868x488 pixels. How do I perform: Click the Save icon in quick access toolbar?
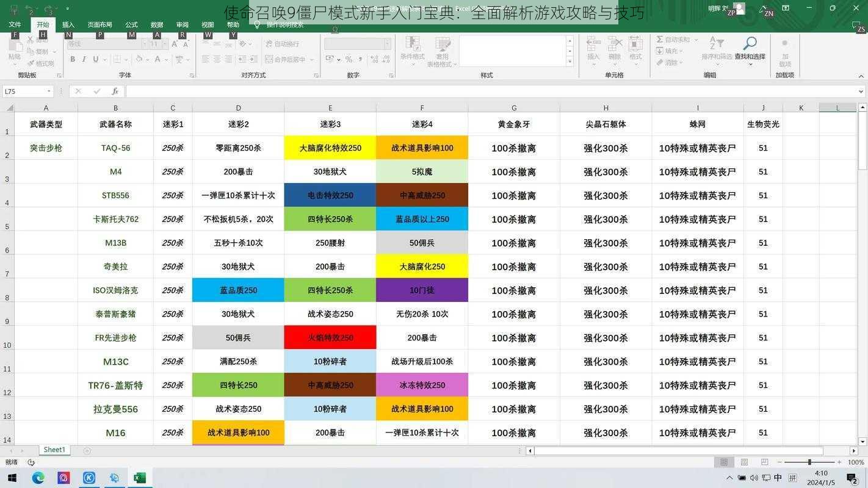13,9
